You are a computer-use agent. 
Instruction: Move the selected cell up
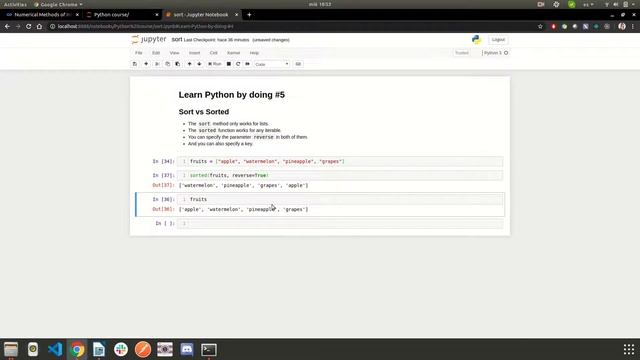coord(189,64)
